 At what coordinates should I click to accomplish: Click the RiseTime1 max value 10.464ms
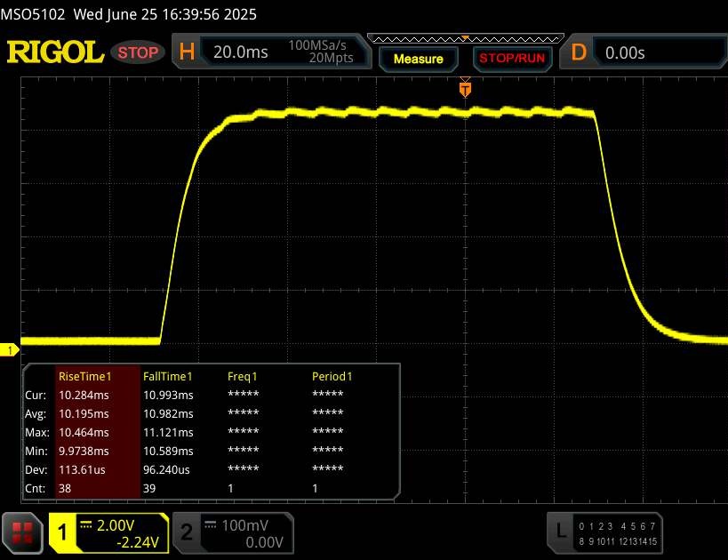pos(84,432)
